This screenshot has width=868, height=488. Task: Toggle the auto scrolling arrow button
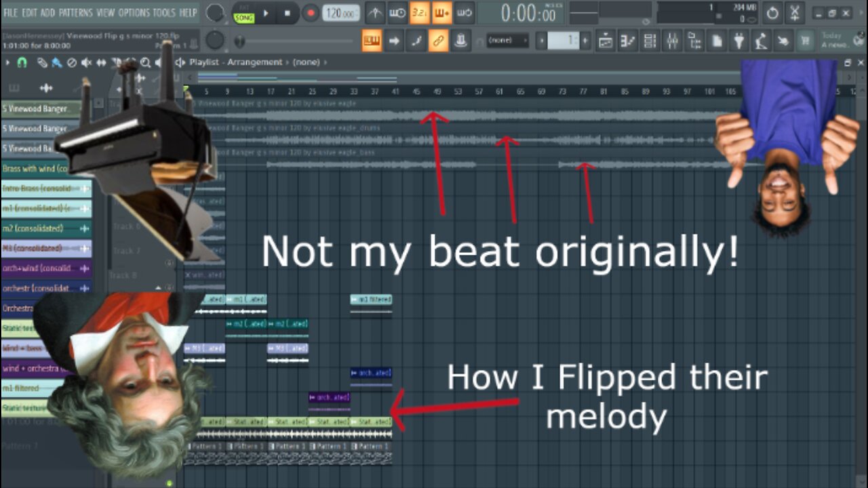pyautogui.click(x=394, y=41)
